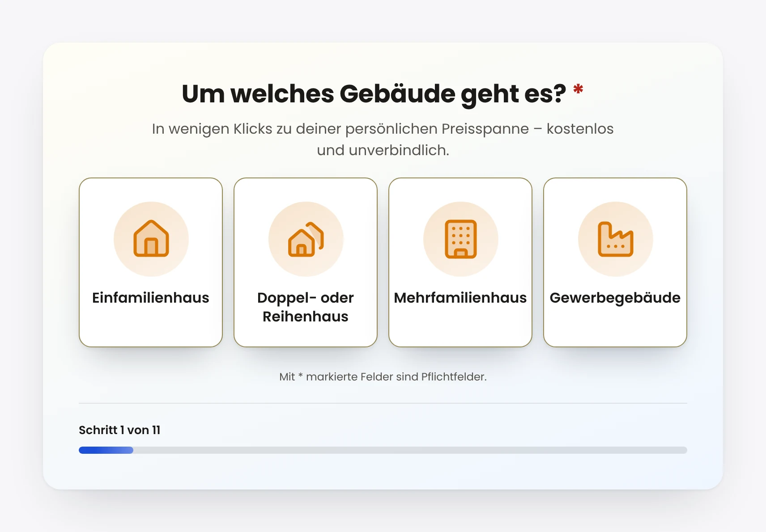Pick the 'Mehrfamilienhaus' label text

(460, 298)
